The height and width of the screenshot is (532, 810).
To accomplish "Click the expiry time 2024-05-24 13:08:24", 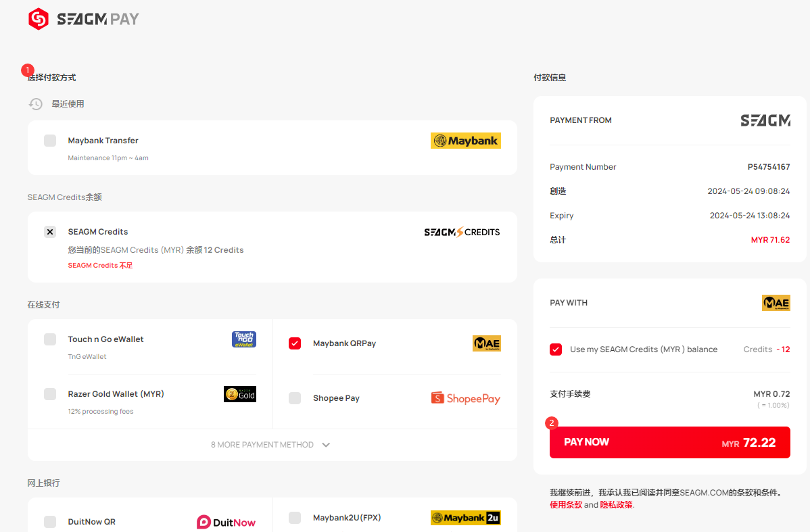I will pos(750,216).
